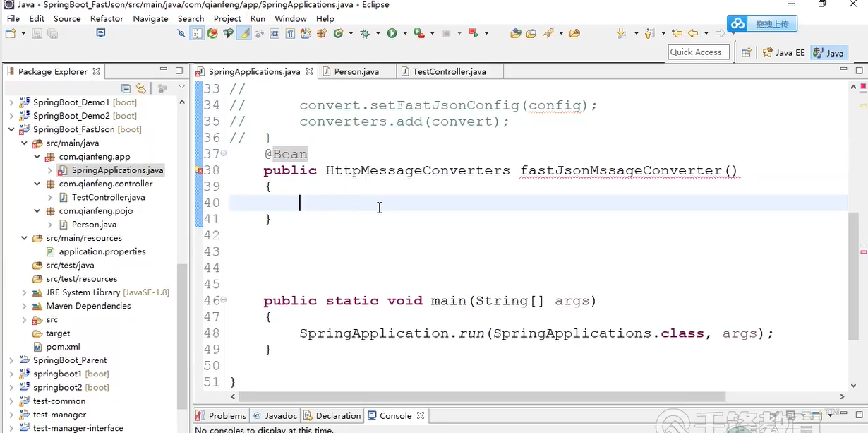Toggle the Mark Occurrences highlighter icon
Image resolution: width=868 pixels, height=433 pixels.
click(x=243, y=33)
